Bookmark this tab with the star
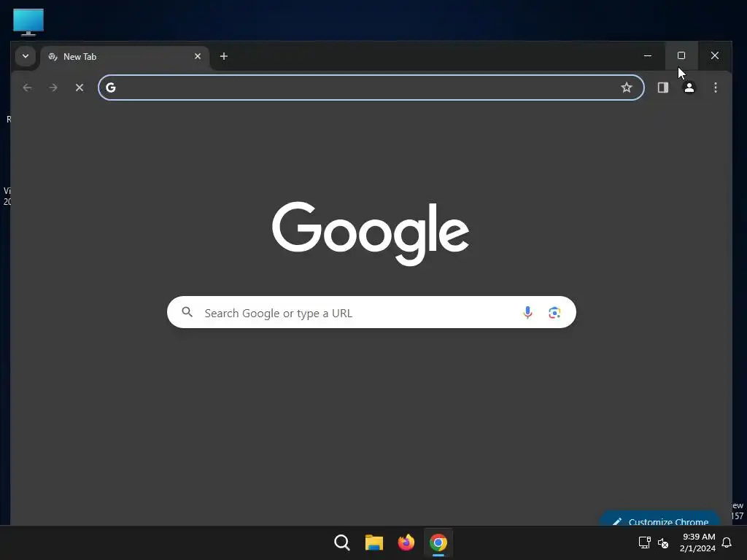Screen dimensions: 747x560 point(626,87)
